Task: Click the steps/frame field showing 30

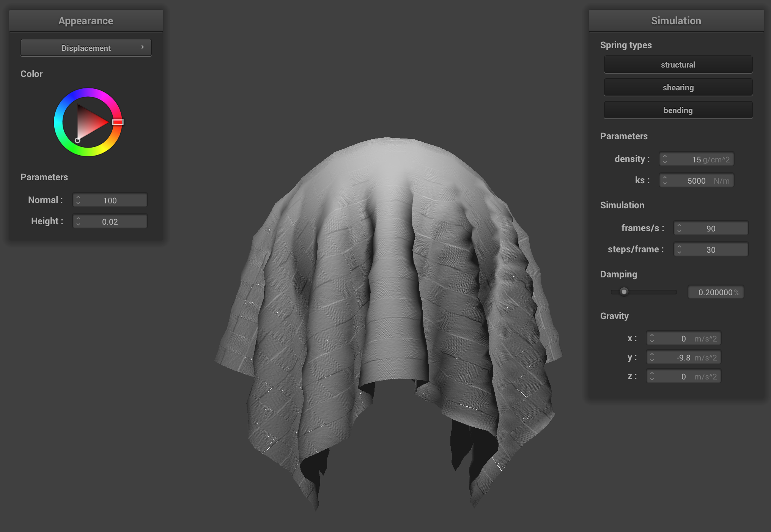Action: click(x=711, y=249)
